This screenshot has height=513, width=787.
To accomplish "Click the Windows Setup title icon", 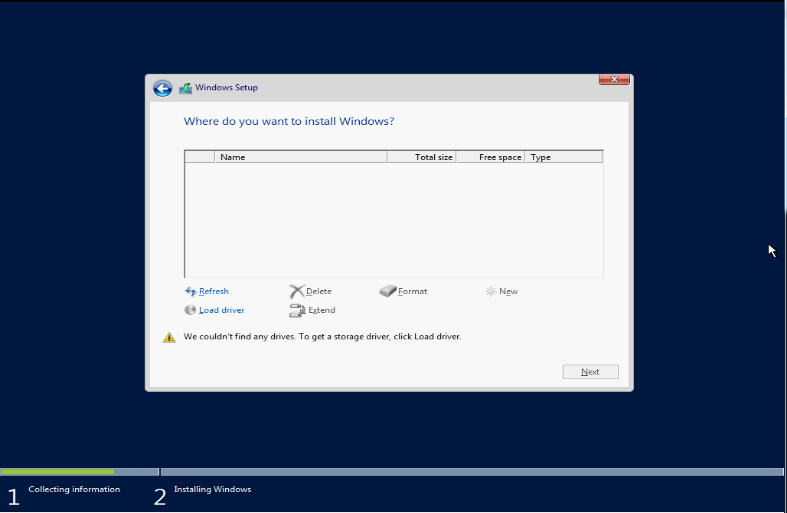I will tap(186, 88).
